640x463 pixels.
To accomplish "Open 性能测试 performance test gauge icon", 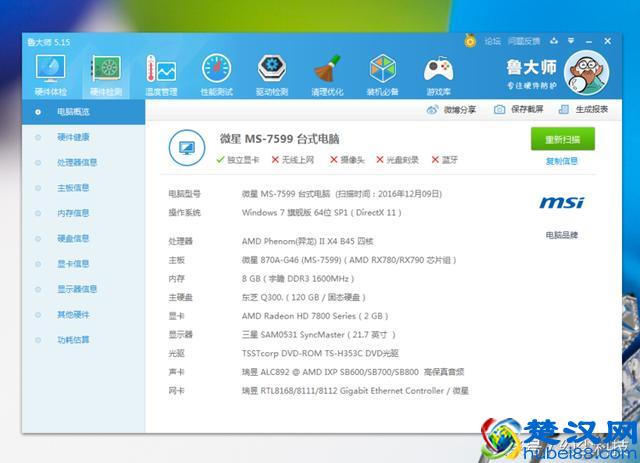I will coord(217,75).
